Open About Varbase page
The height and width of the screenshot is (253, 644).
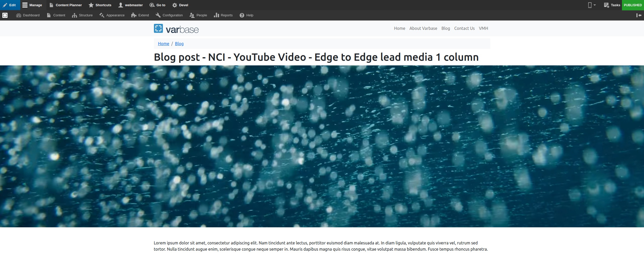pyautogui.click(x=423, y=28)
